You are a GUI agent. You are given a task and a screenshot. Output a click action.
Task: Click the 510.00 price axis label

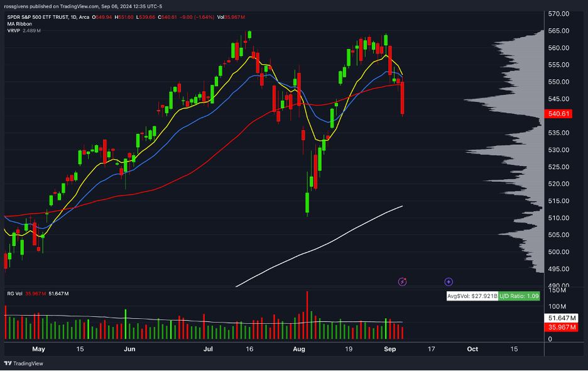tap(558, 218)
